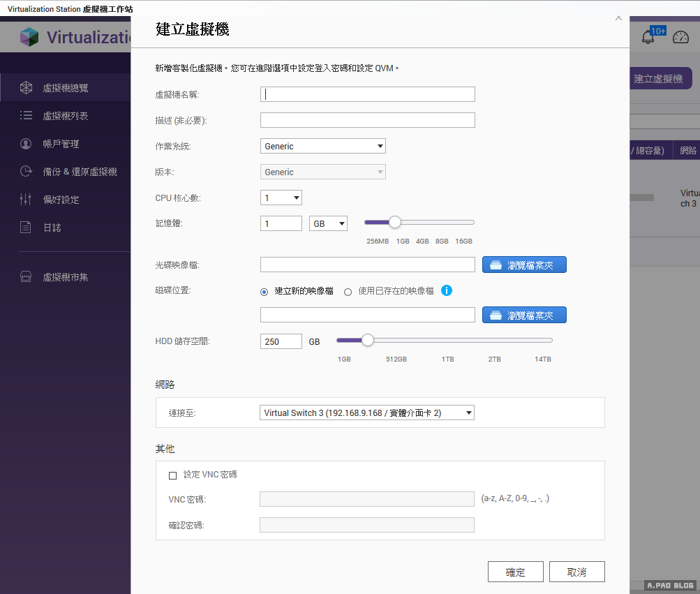Screen dimensions: 700x594
Task: Click the 確定 button
Action: 515,572
